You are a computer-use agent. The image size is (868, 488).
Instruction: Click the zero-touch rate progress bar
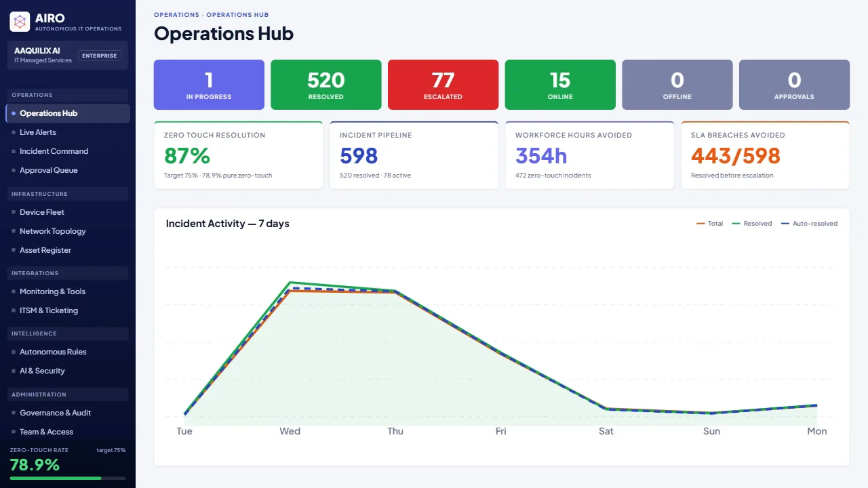point(68,479)
